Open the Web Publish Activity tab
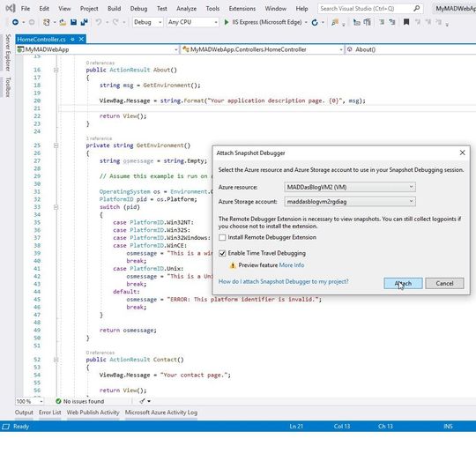 [x=93, y=413]
